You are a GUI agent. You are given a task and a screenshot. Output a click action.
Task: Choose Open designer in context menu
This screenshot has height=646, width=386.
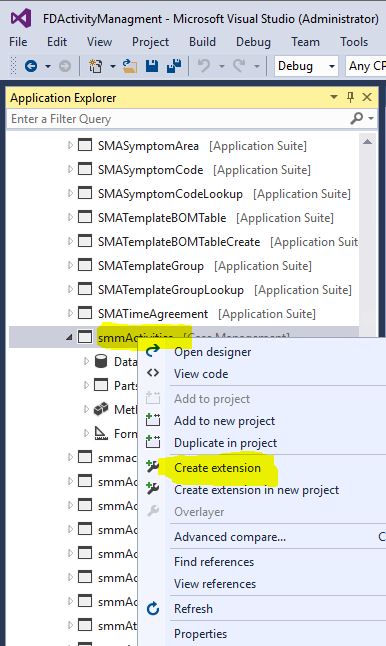point(213,352)
